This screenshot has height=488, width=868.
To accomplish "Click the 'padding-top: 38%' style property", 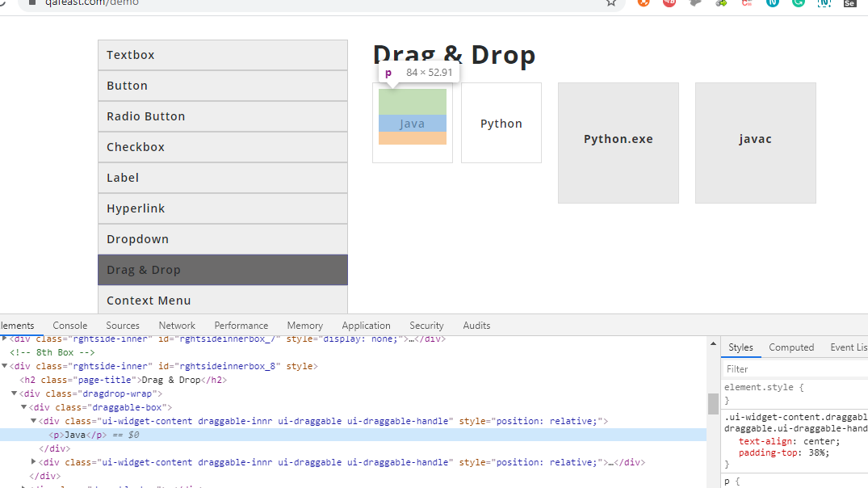I will tap(784, 452).
